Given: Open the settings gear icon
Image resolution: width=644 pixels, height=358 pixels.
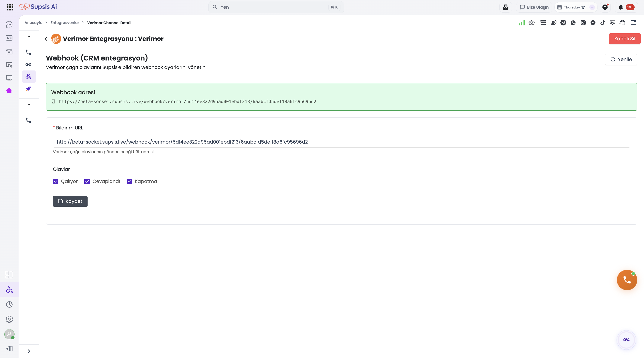Looking at the screenshot, I should coord(9,319).
